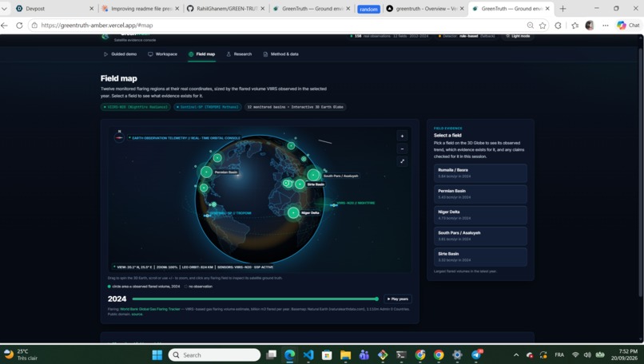Select the South Pars / Asaluyeh globe marker
Screen dimensions: 644x364
313,176
